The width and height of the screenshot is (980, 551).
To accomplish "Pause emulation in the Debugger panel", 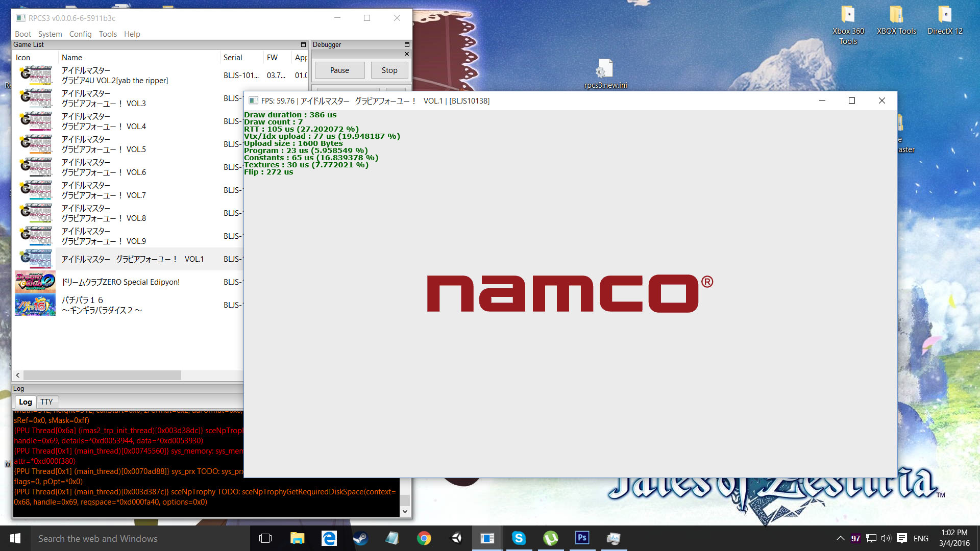I will point(339,70).
